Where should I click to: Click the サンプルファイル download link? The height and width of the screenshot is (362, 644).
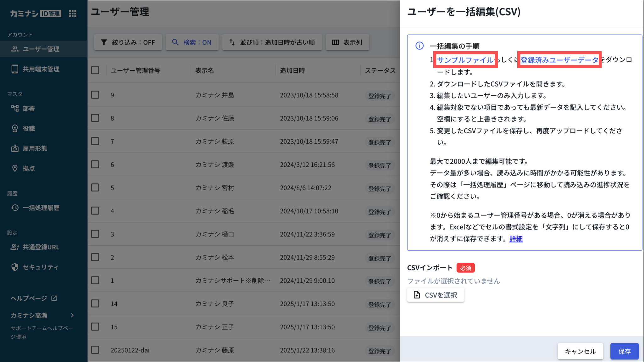[x=465, y=60]
